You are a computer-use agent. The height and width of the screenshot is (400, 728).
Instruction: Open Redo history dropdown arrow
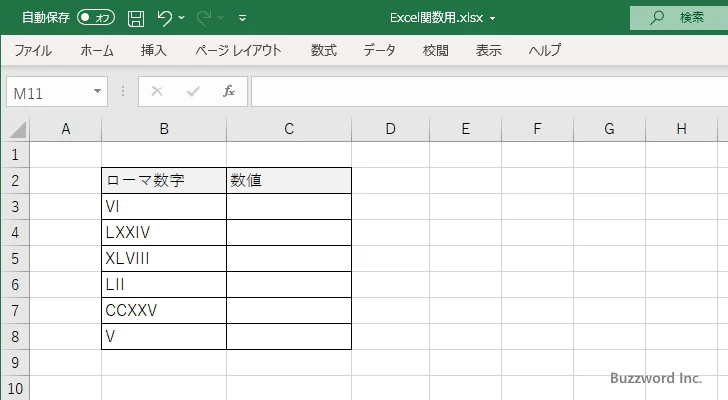pyautogui.click(x=221, y=18)
